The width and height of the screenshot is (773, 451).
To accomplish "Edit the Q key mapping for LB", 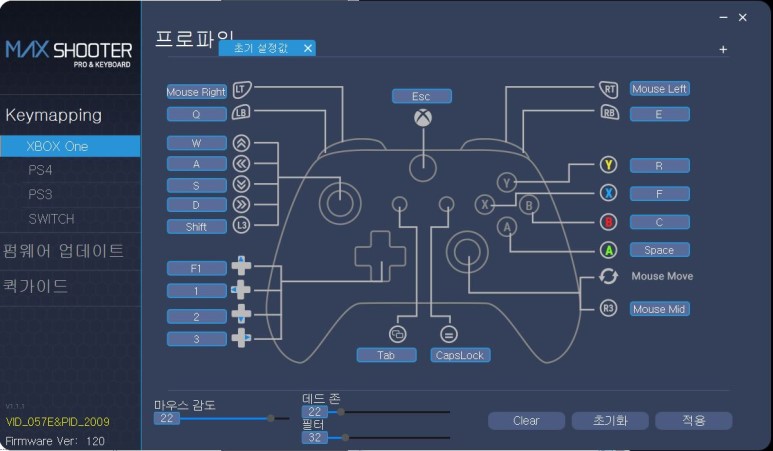I will (196, 114).
